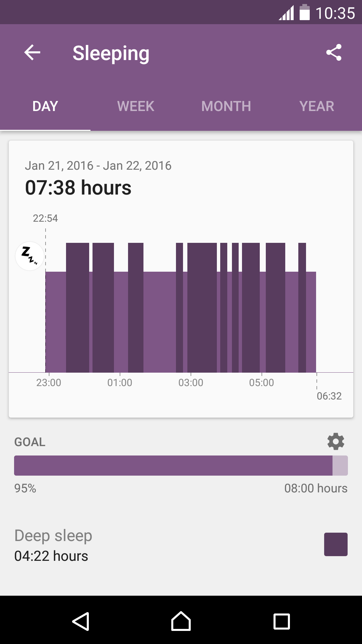
Task: Select the Deep sleep 04:22 hours row
Action: (181, 545)
